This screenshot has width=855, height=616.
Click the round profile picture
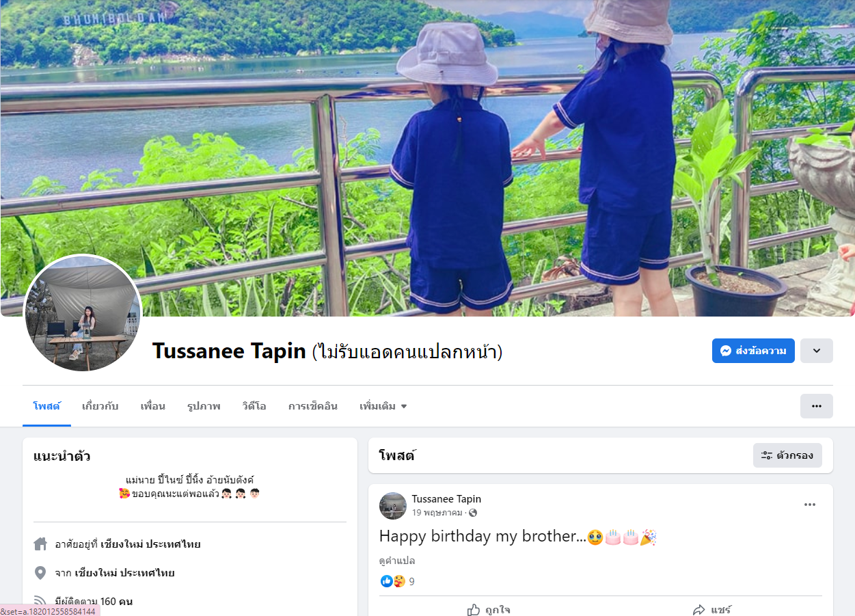tap(83, 314)
